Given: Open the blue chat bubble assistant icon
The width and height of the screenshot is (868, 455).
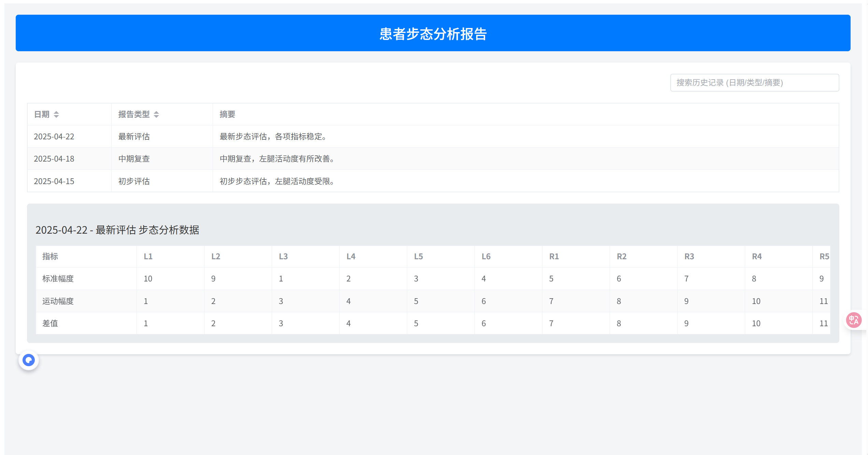Looking at the screenshot, I should pos(29,360).
